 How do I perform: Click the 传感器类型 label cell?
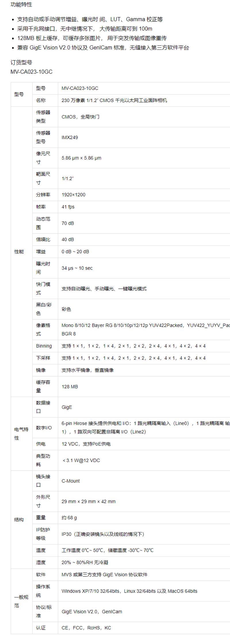(45, 117)
